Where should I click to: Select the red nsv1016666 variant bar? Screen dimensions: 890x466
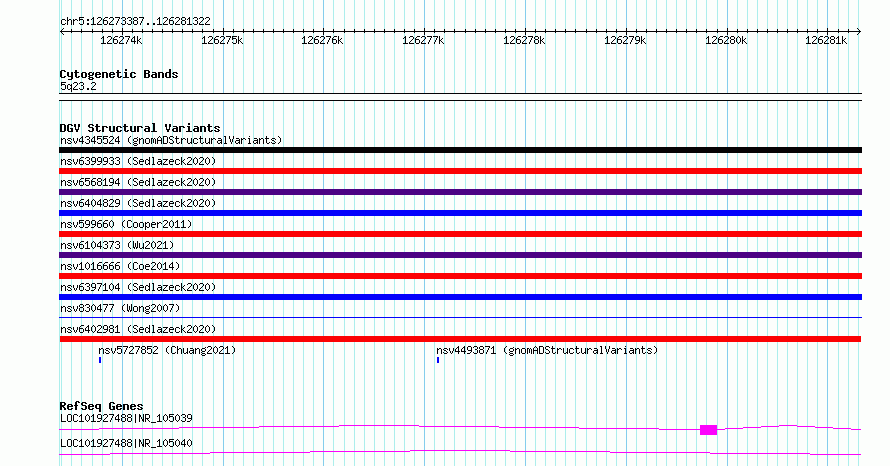(460, 276)
